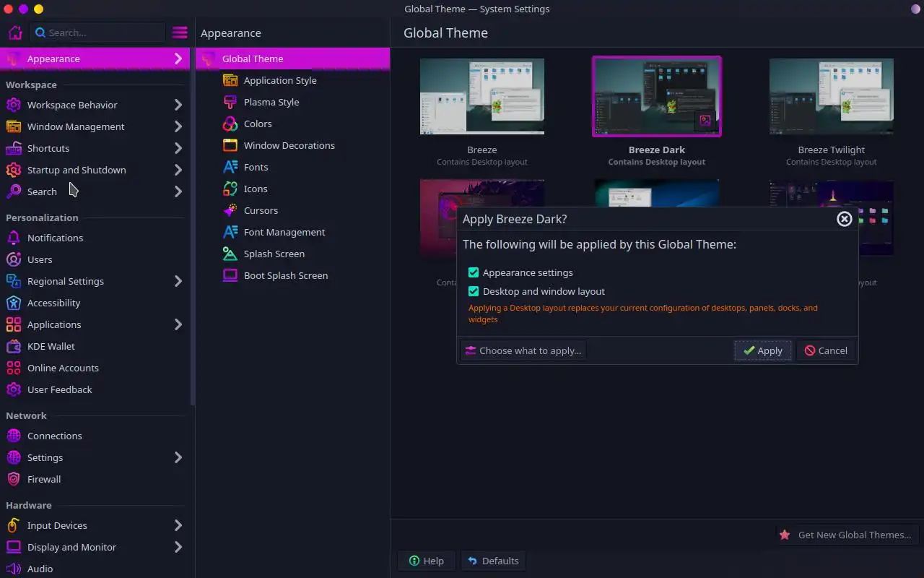Screen dimensions: 924x578
Task: Click the Firewall shield icon
Action: click(14, 479)
